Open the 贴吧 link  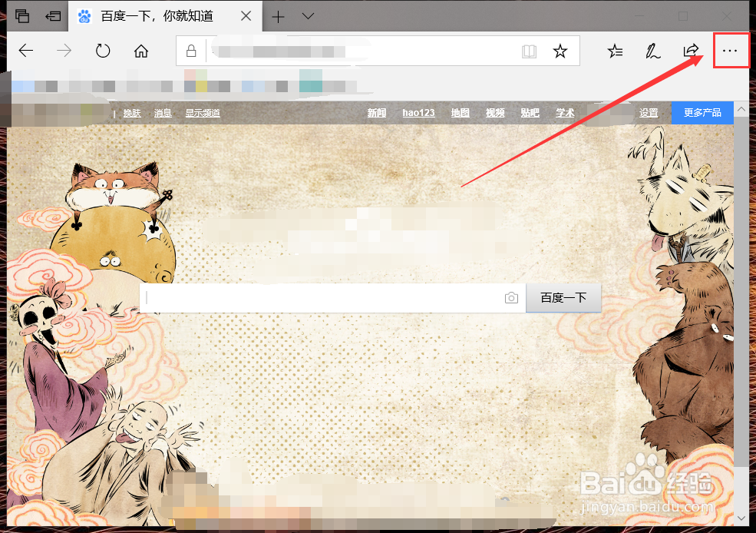[530, 113]
